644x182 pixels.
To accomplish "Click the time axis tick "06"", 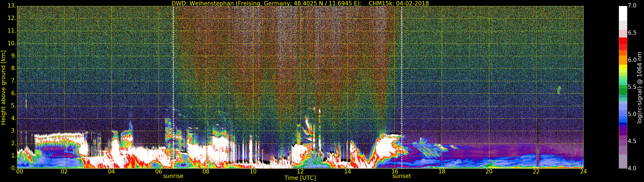I will click(x=159, y=171).
